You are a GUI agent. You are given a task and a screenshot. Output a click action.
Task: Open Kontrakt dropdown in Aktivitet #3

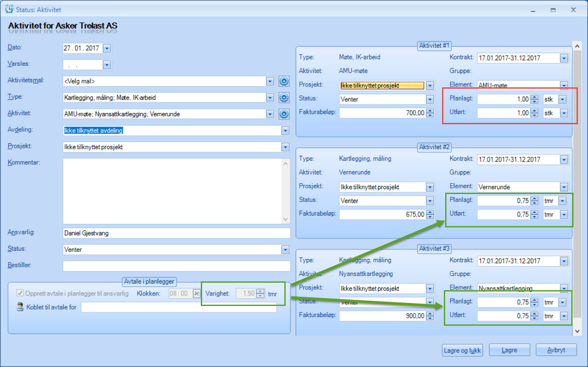tap(564, 261)
